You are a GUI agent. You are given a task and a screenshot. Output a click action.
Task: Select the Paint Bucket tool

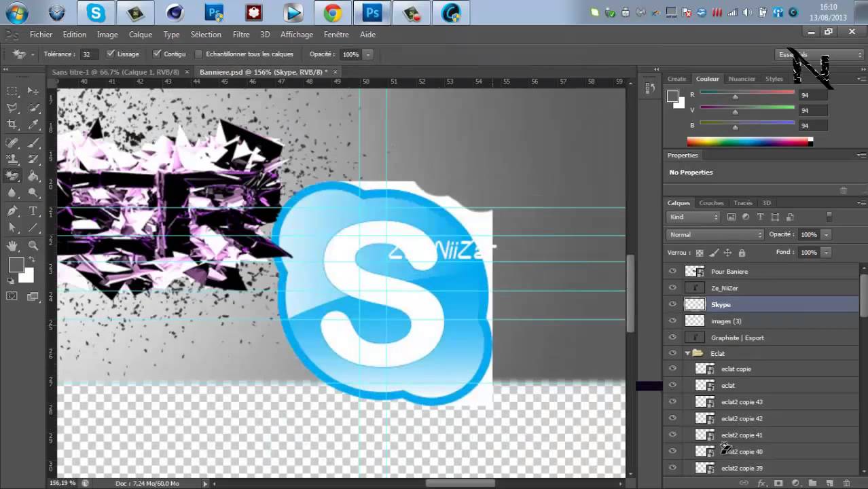(x=33, y=176)
